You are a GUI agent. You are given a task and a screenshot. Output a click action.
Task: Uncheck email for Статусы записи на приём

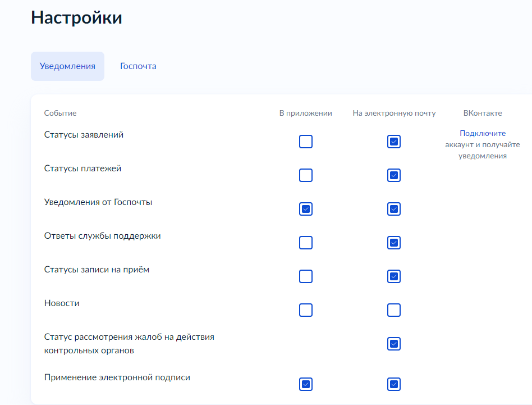[394, 276]
